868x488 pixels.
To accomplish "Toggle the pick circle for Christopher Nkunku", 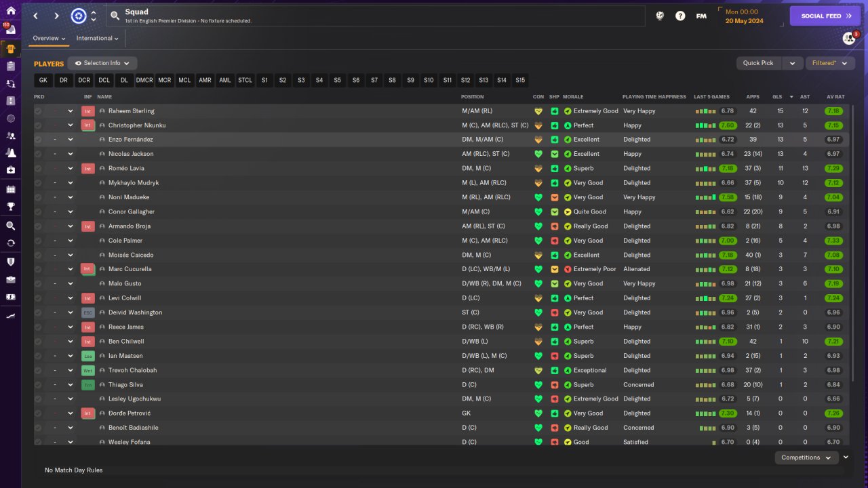I will pyautogui.click(x=38, y=125).
